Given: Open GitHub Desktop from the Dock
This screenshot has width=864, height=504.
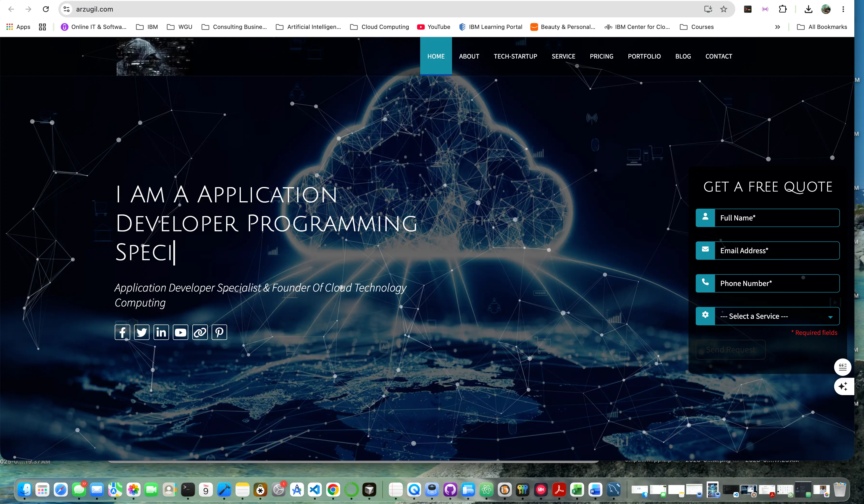Looking at the screenshot, I should 450,490.
